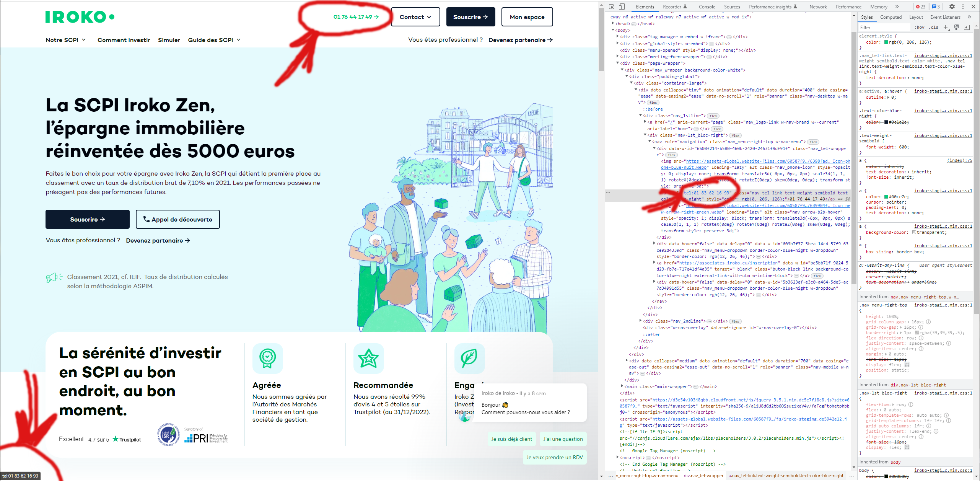This screenshot has height=481, width=980.
Task: Click the ellipsis in the DOM breadcrumb bar
Action: [611, 476]
